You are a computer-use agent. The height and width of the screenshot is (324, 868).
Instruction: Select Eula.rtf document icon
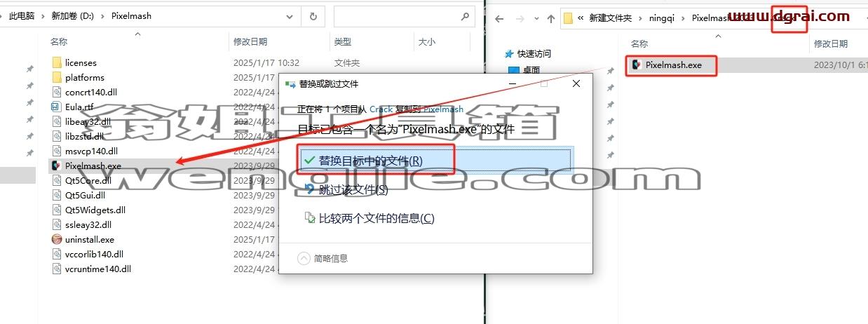click(57, 107)
